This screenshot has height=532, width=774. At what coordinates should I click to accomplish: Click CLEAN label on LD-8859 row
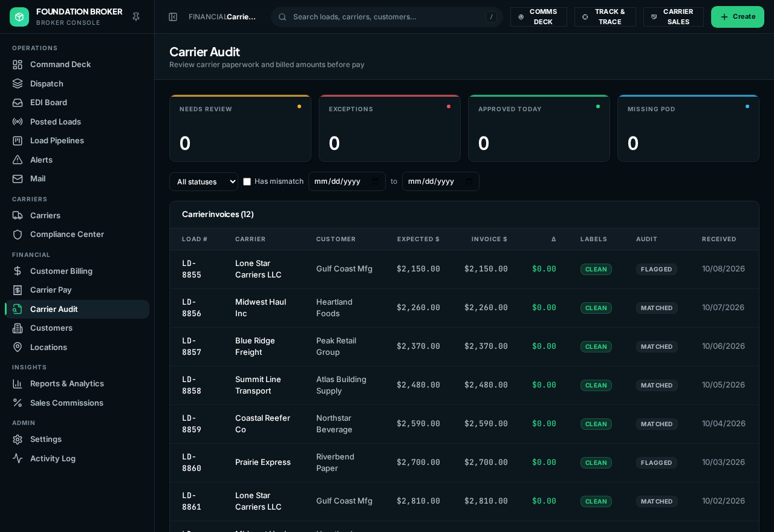pos(596,424)
